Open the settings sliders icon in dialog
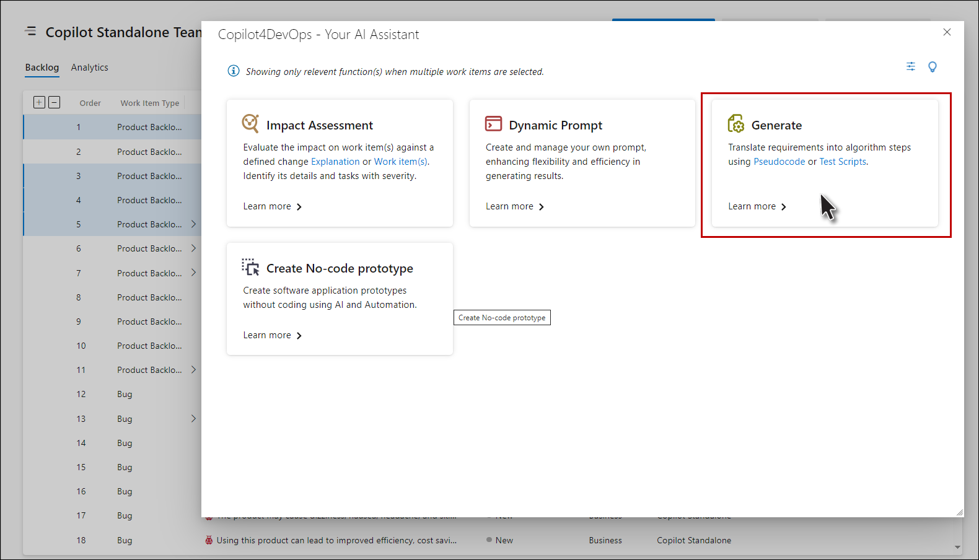Screen dimensions: 979x560 click(911, 66)
